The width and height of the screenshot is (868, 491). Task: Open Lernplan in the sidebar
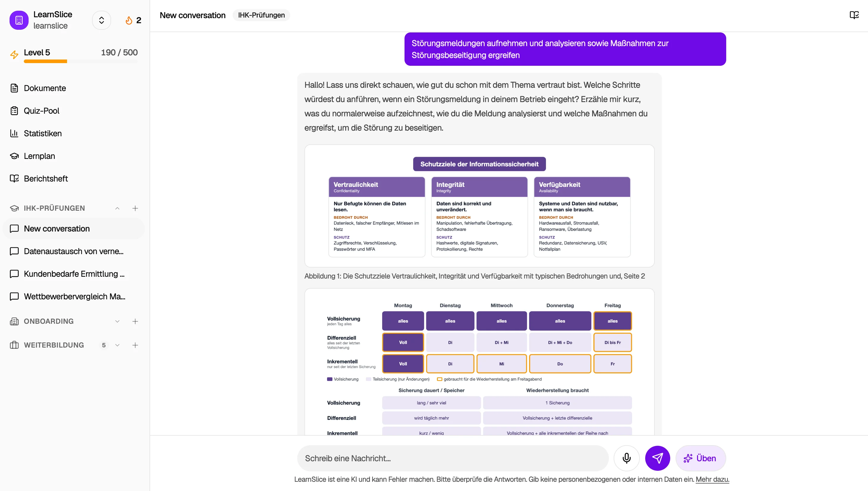coord(74,156)
